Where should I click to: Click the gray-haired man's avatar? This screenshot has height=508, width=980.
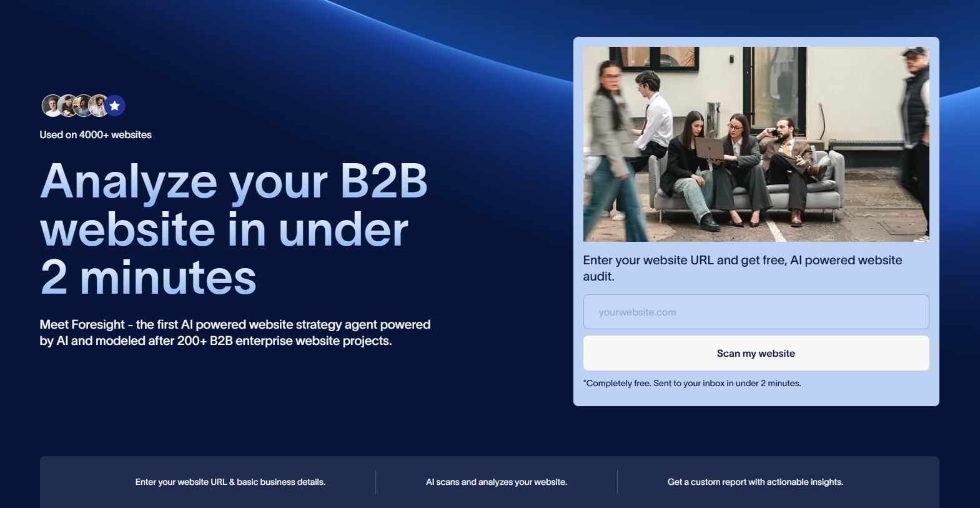[x=52, y=106]
